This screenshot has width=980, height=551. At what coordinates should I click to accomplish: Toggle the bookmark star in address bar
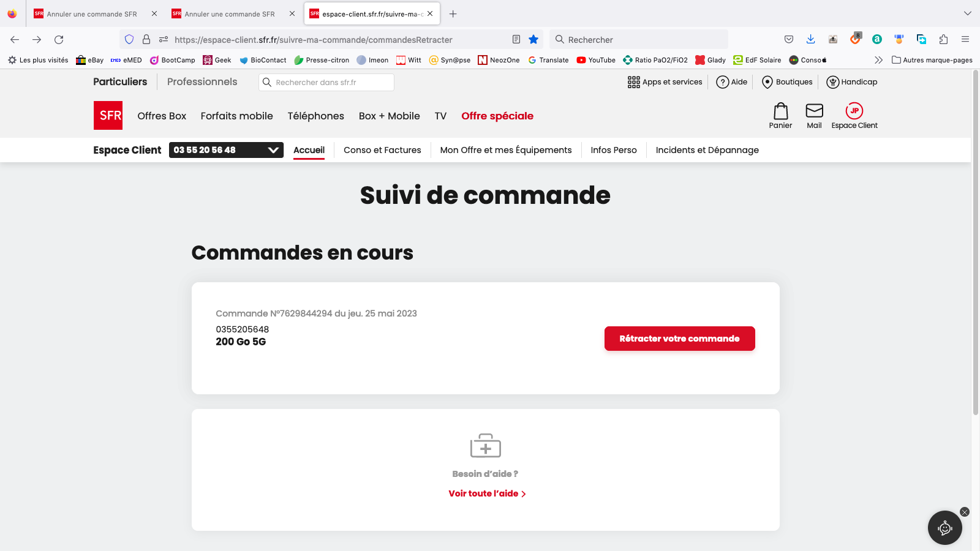[x=533, y=39]
